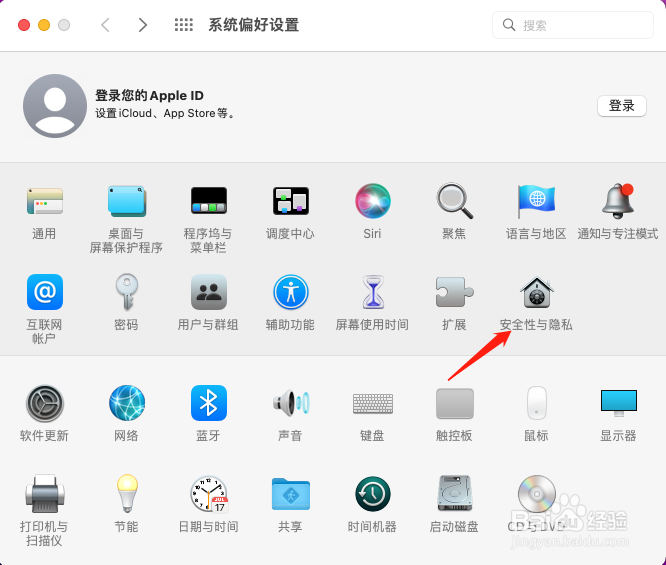This screenshot has width=666, height=565.
Task: Open 蓝牙 (Bluetooth) preferences
Action: coord(209,403)
